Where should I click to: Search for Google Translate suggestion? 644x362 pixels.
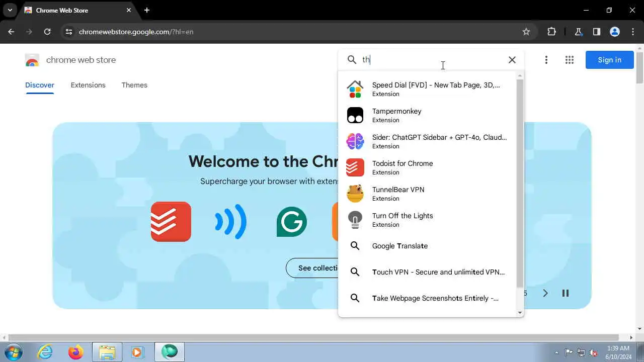pos(428,246)
